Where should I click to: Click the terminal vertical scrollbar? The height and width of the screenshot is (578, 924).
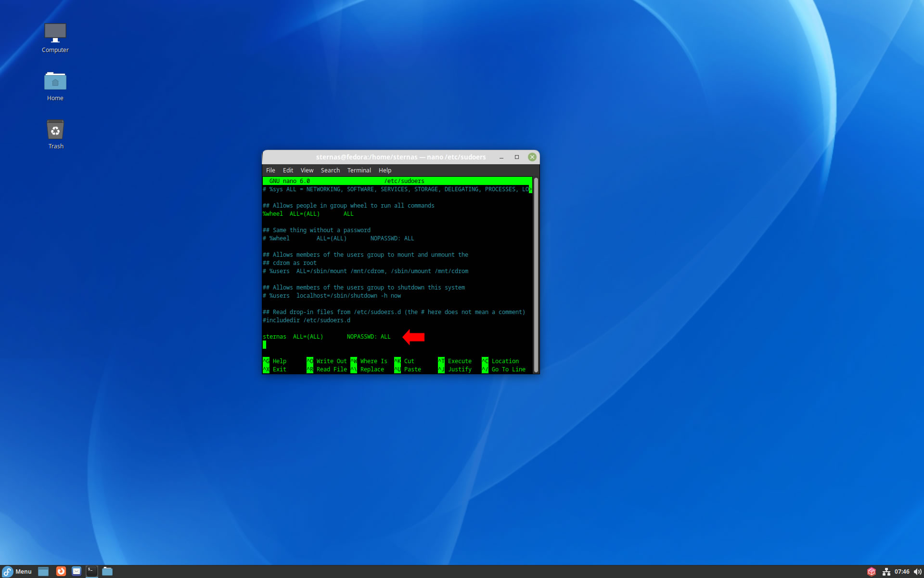(536, 275)
